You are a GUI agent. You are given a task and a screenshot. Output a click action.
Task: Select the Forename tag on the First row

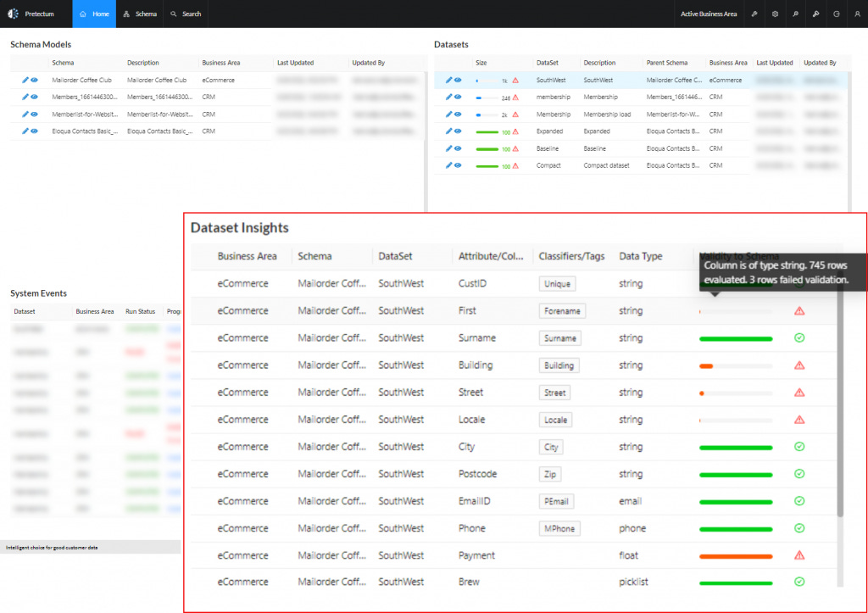pyautogui.click(x=561, y=311)
